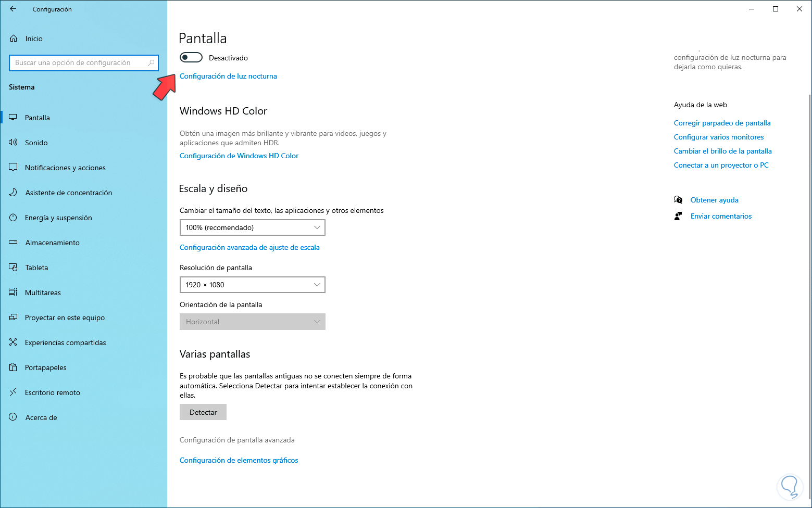Click the Acerca de info icon
The height and width of the screenshot is (508, 812).
(x=13, y=417)
